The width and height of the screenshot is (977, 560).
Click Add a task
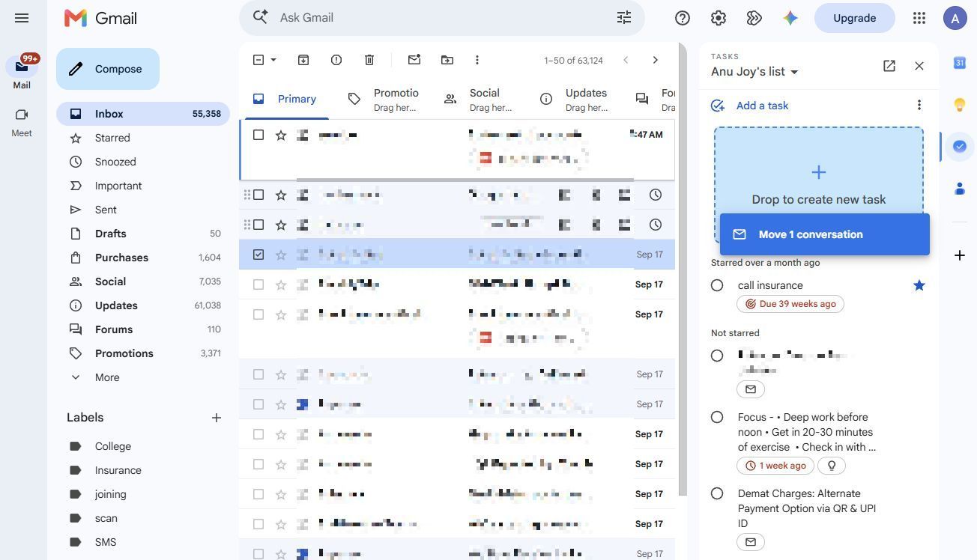tap(749, 106)
